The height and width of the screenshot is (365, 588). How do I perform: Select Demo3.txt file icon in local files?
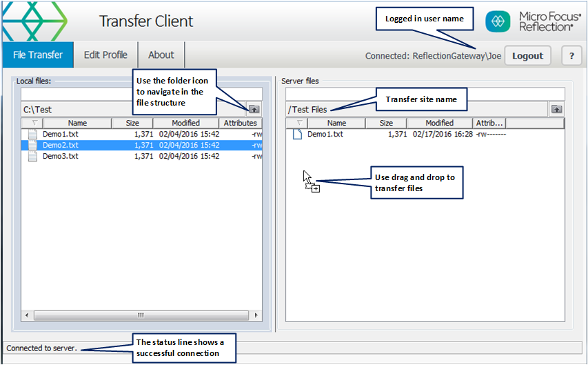coord(33,156)
